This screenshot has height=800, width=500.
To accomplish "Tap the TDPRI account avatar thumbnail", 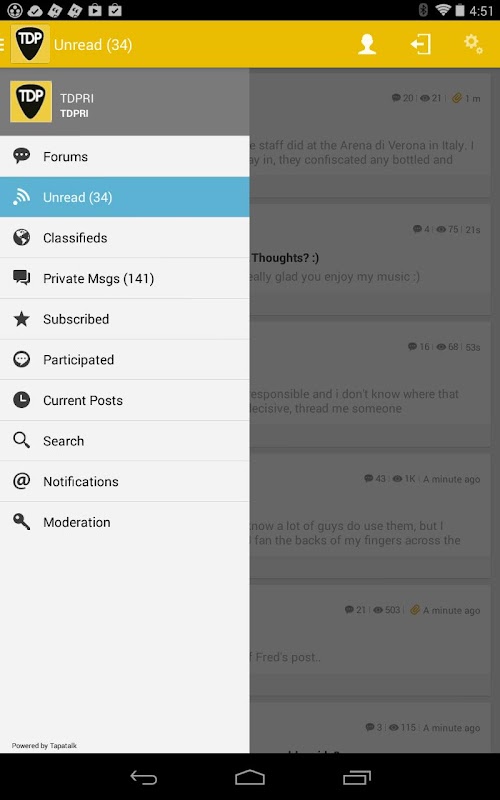I will pyautogui.click(x=31, y=102).
